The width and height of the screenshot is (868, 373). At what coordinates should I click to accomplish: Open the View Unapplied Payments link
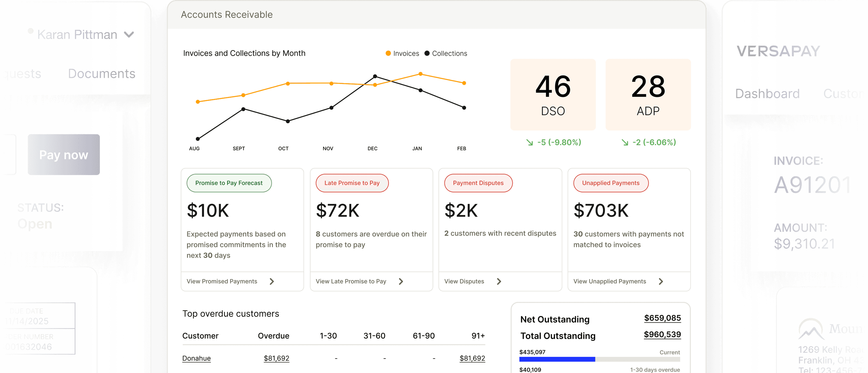click(x=610, y=281)
